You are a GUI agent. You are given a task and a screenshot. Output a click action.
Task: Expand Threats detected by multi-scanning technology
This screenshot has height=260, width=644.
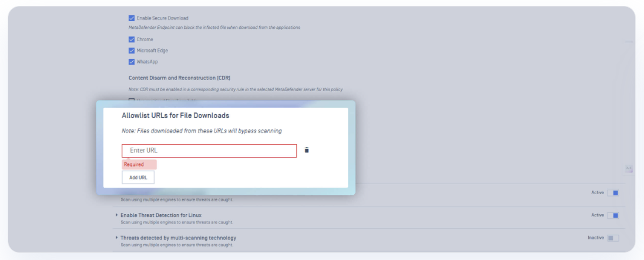pos(117,238)
